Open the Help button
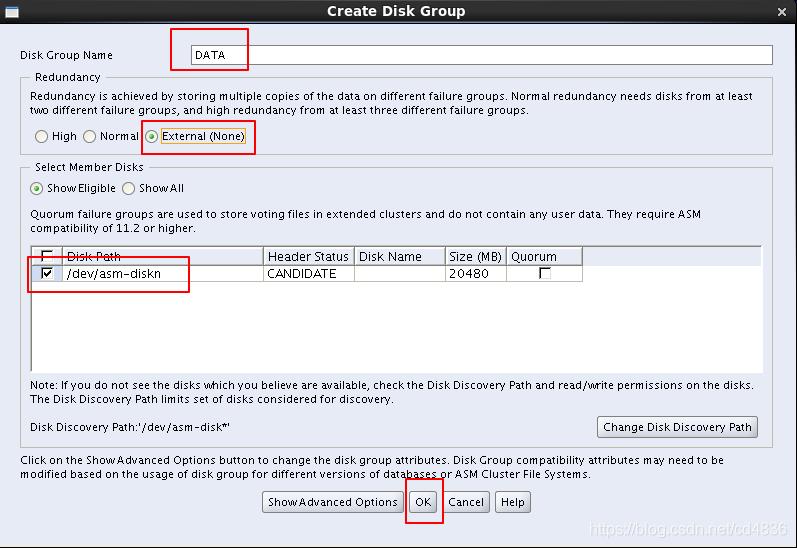This screenshot has height=548, width=797. pyautogui.click(x=512, y=502)
